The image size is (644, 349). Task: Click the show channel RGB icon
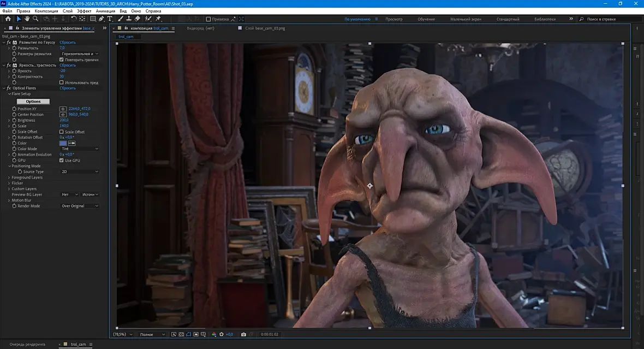[x=213, y=335]
